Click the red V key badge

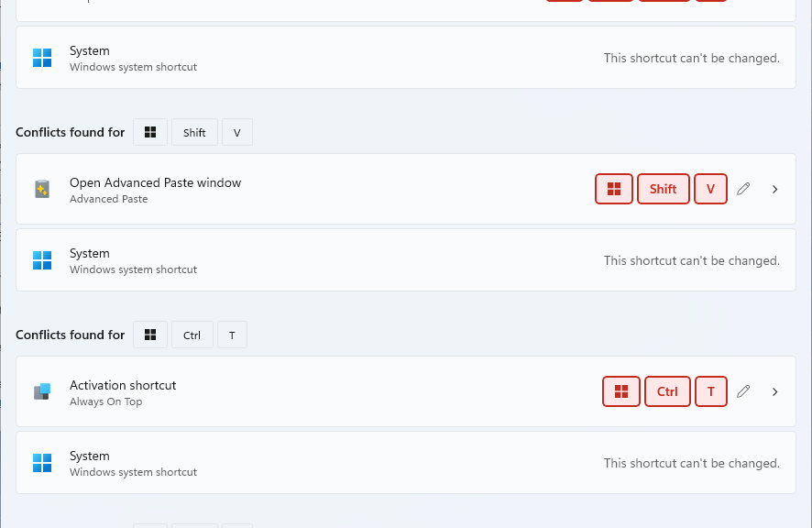click(x=710, y=189)
